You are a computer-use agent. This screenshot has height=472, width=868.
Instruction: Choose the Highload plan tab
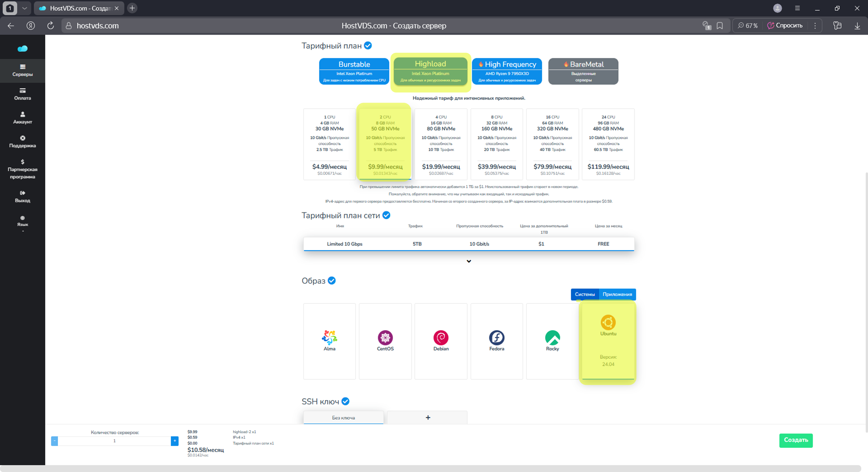pyautogui.click(x=430, y=71)
